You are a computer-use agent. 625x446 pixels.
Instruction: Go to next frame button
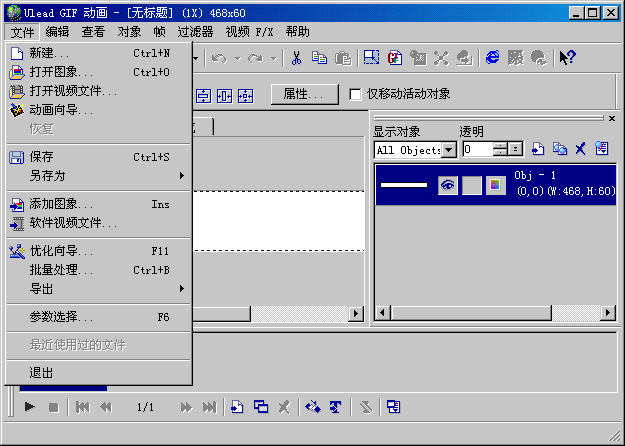pos(186,407)
